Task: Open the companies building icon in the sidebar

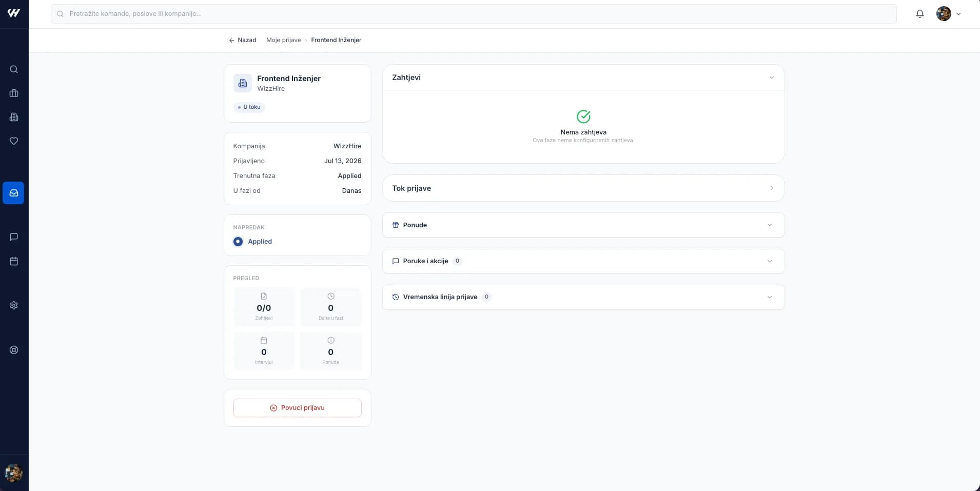Action: (x=14, y=117)
